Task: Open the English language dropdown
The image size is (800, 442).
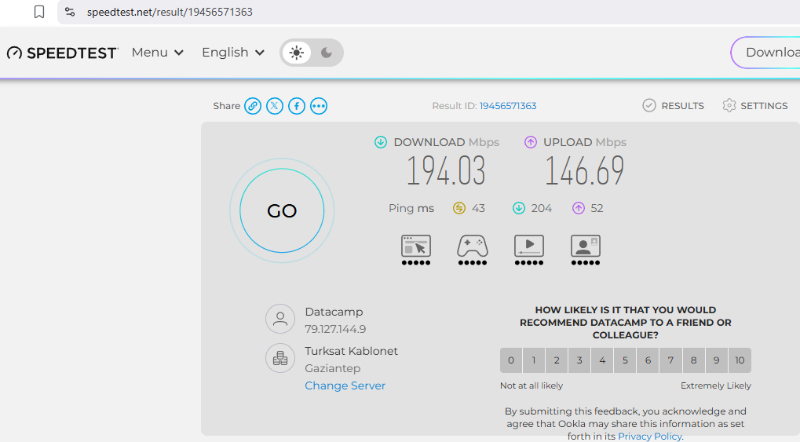Action: [x=233, y=53]
